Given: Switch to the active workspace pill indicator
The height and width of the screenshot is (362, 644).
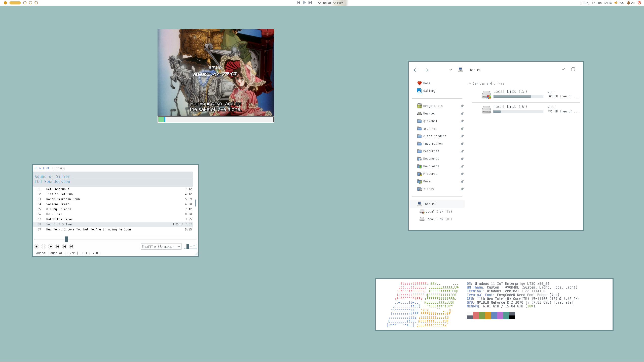Looking at the screenshot, I should coord(15,3).
